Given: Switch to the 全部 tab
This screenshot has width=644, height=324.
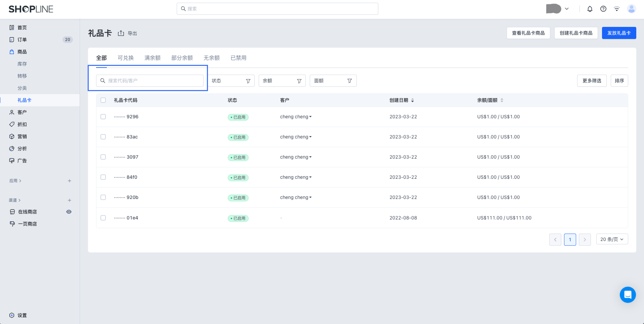Looking at the screenshot, I should 101,58.
